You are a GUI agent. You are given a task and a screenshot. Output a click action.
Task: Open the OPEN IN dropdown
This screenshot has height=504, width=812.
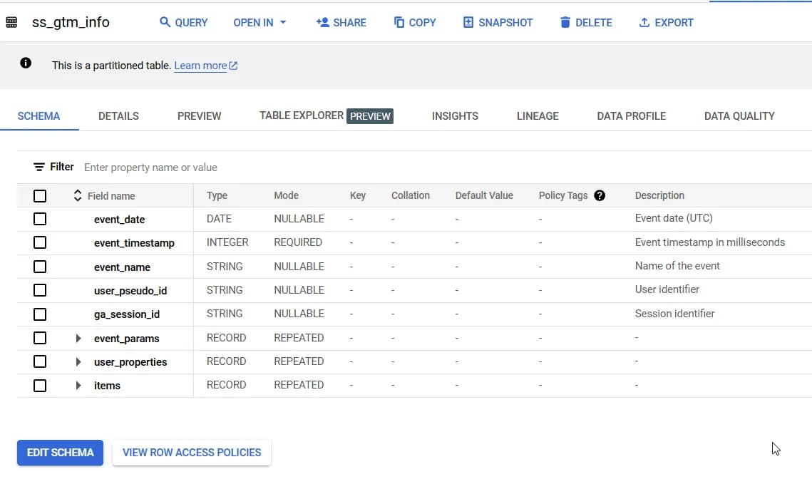tap(260, 22)
